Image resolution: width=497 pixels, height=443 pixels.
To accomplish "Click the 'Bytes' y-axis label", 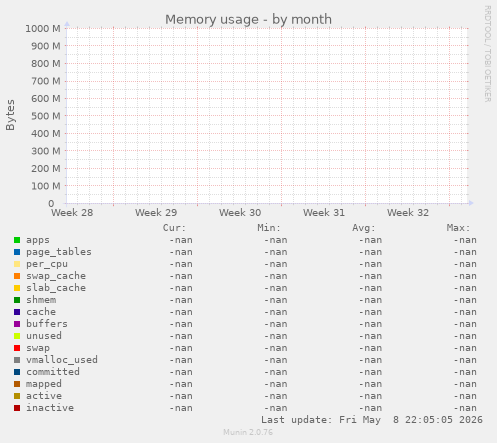I will pos(10,115).
